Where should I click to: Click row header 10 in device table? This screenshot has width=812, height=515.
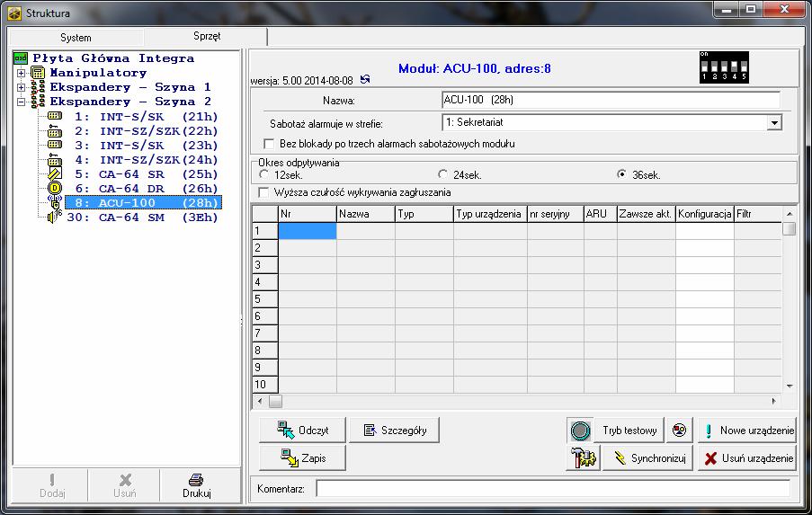pos(265,385)
